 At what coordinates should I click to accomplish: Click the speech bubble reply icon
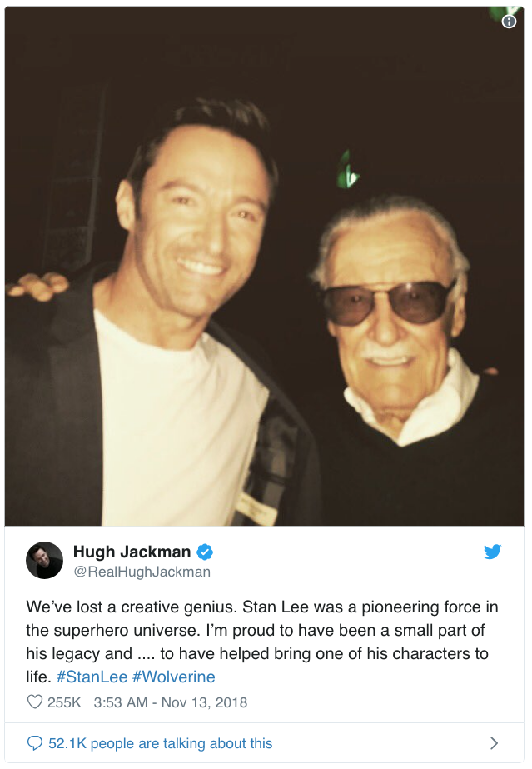[35, 743]
